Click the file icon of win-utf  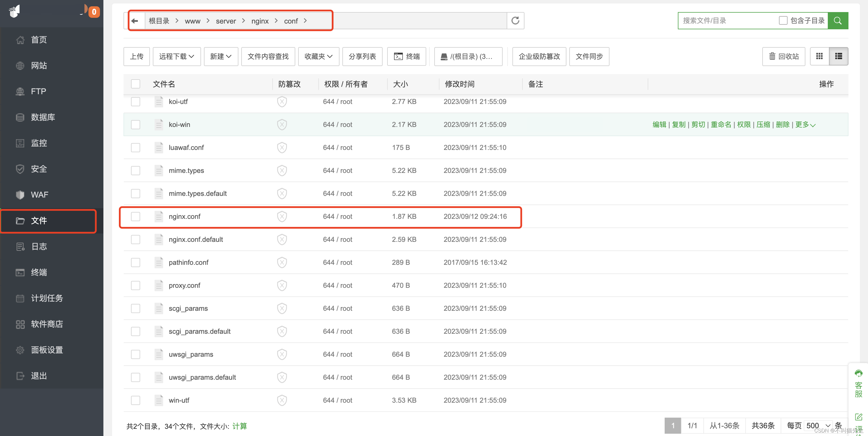(159, 400)
